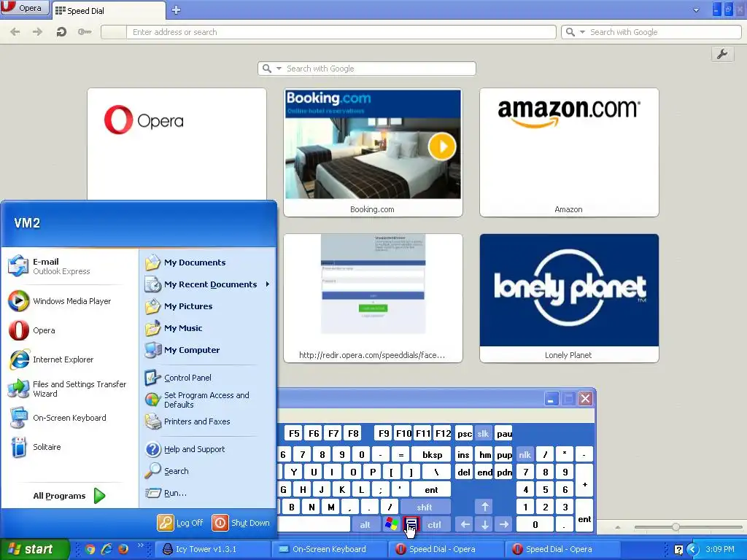Open Icy Tower v1.3.1 taskbar item
This screenshot has width=747, height=560.
[x=213, y=549]
